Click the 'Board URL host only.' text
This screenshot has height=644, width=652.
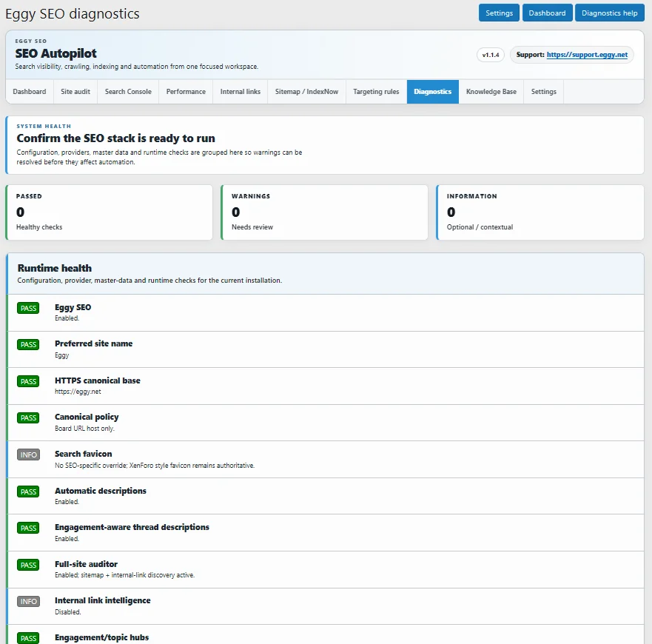click(84, 429)
